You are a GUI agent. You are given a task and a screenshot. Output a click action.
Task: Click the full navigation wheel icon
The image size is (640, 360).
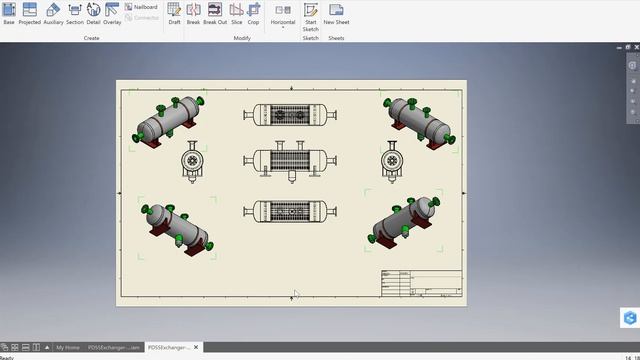(x=633, y=65)
